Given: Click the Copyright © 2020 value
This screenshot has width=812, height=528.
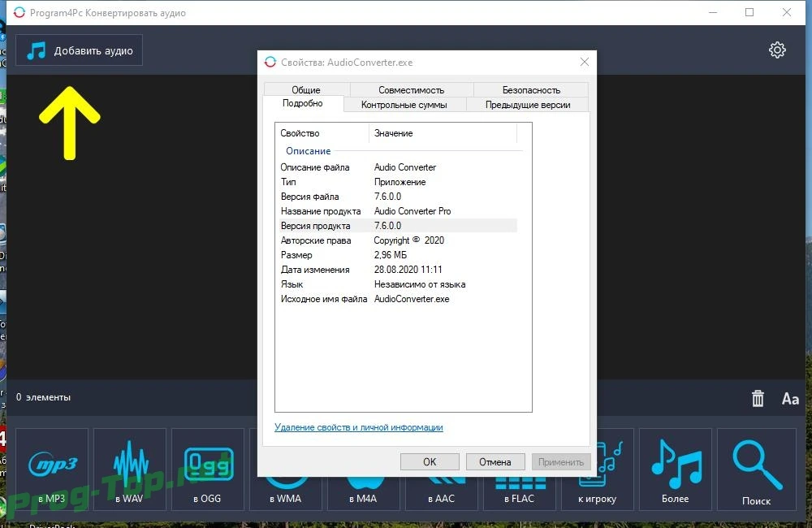Looking at the screenshot, I should (409, 240).
